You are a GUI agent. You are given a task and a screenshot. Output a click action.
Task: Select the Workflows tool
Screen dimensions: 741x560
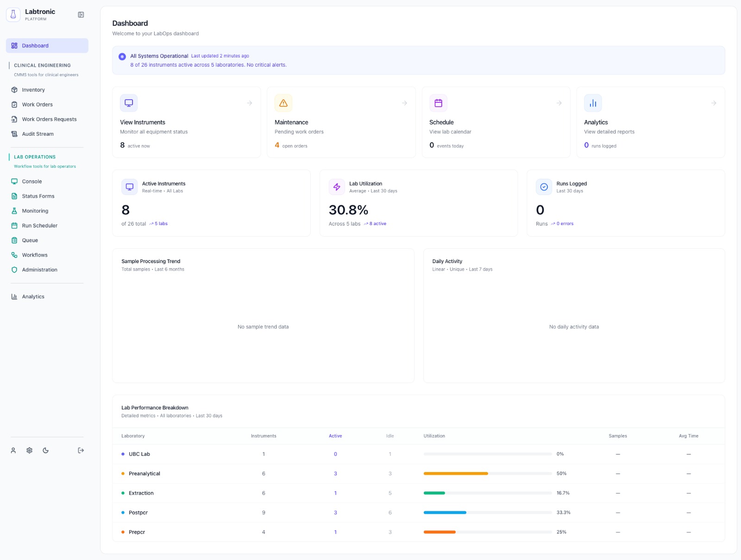34,255
